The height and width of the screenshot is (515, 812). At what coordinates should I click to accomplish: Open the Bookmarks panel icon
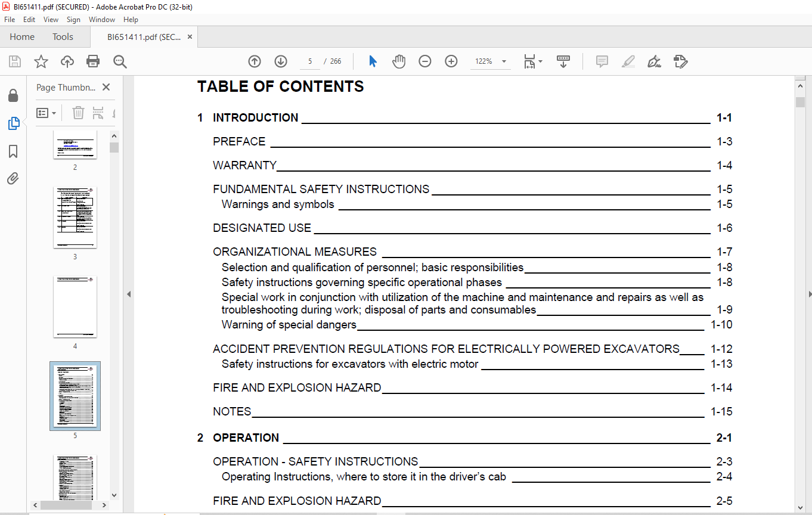coord(13,151)
